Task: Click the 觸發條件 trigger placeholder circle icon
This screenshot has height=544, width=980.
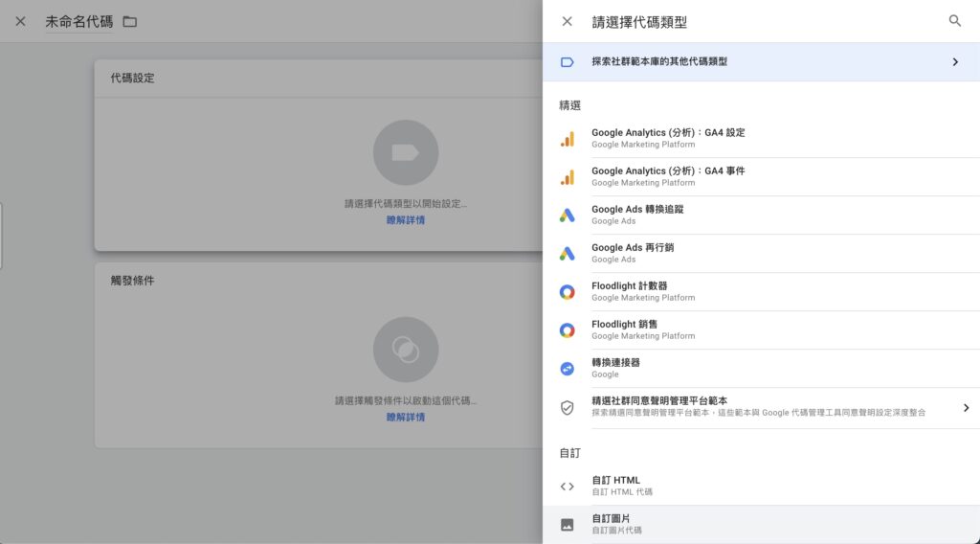Action: (406, 350)
